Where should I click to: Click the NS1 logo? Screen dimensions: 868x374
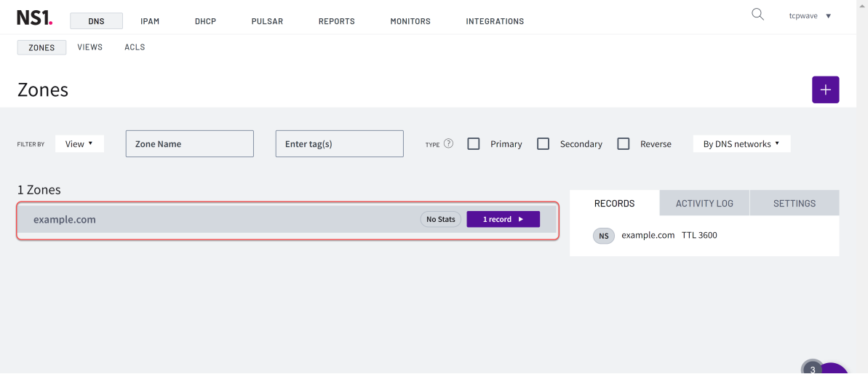click(34, 18)
